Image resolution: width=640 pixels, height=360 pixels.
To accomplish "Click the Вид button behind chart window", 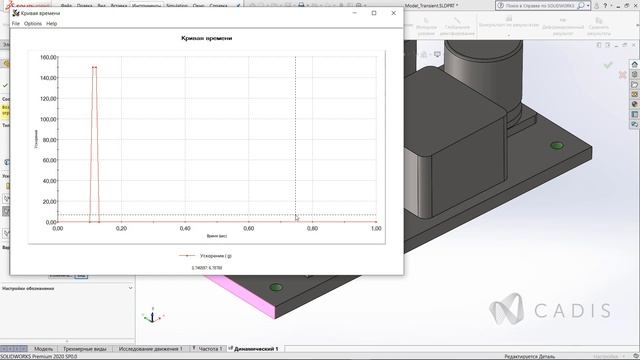I will (81, 276).
